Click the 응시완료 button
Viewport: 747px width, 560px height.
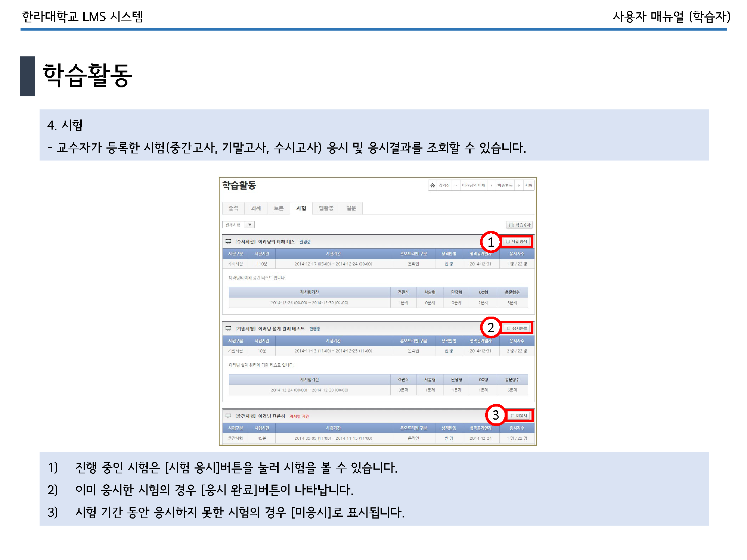tap(517, 328)
